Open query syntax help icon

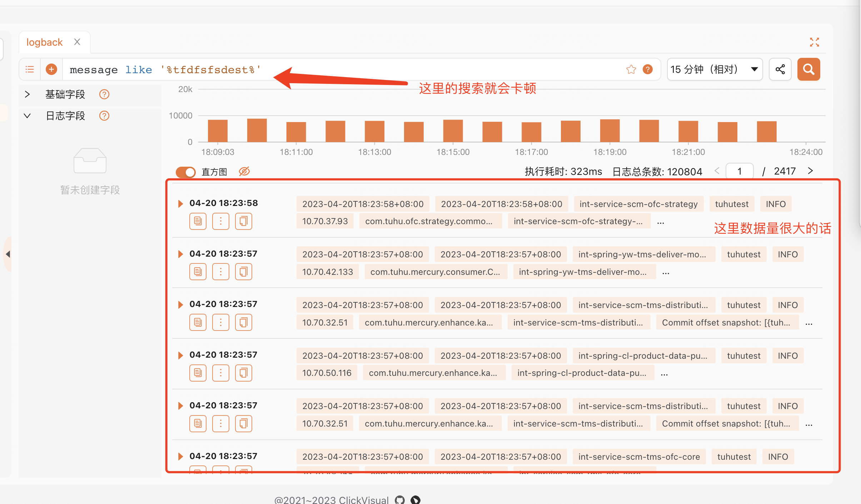pos(647,69)
